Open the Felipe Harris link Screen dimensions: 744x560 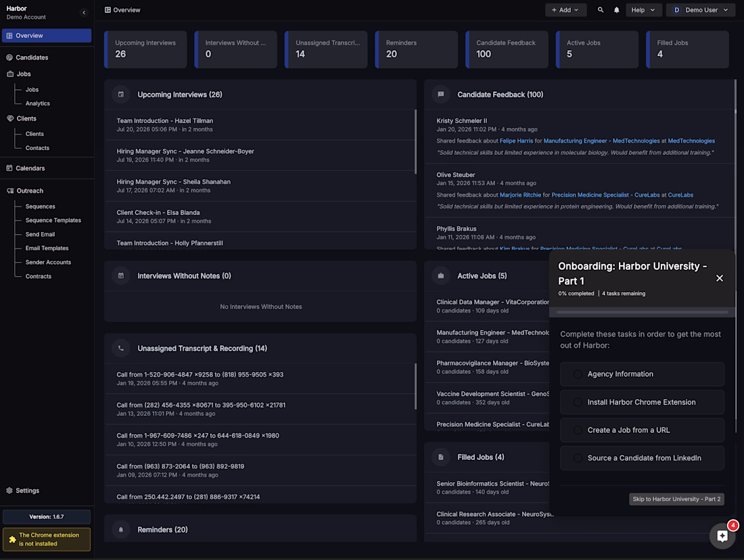516,141
